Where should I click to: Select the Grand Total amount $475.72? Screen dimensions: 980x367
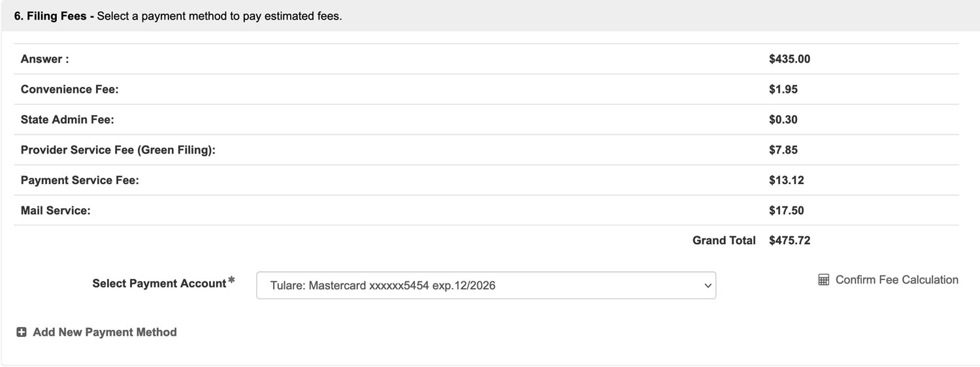pos(789,240)
